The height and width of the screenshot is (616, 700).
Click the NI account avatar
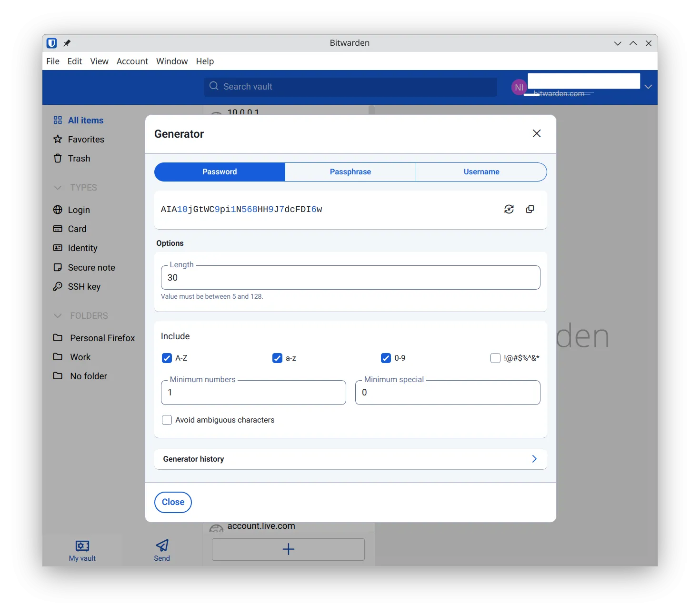click(519, 87)
